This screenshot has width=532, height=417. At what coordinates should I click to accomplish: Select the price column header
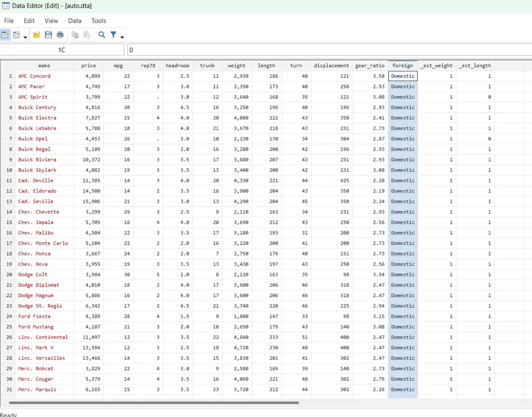point(88,65)
